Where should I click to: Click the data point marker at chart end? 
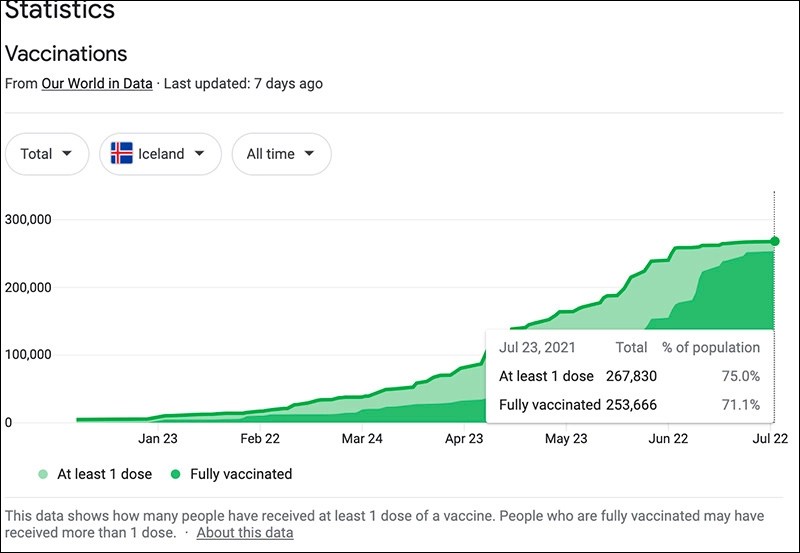[775, 241]
